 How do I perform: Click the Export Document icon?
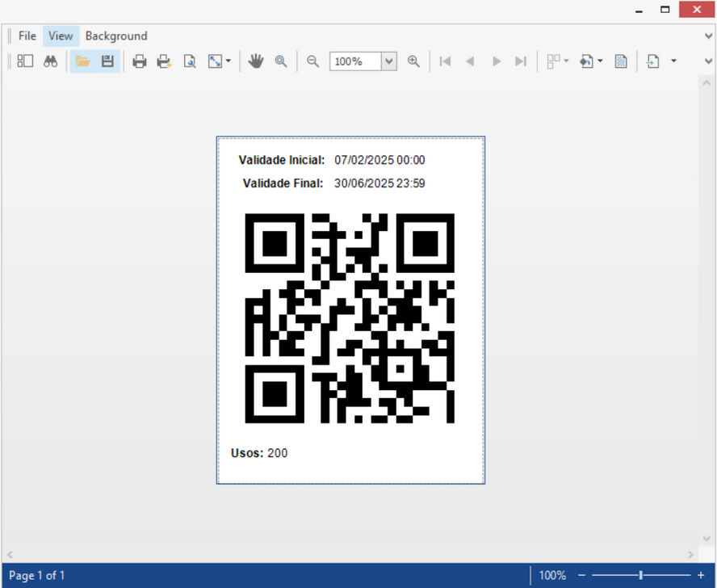(653, 61)
